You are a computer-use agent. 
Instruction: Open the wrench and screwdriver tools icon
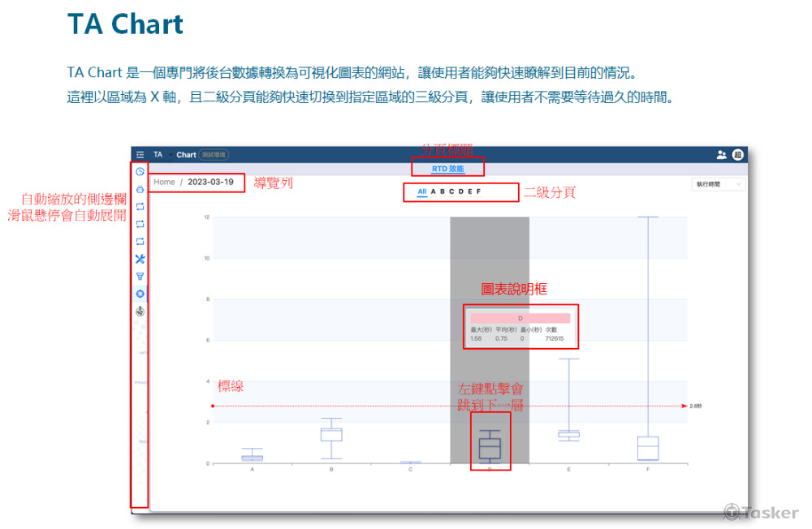(x=140, y=259)
